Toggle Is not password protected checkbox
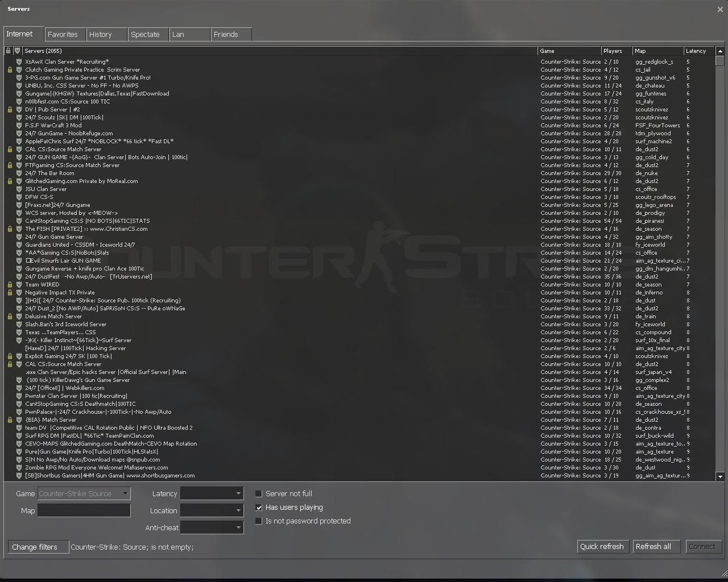Screen dimensions: 728x582 pyautogui.click(x=259, y=521)
